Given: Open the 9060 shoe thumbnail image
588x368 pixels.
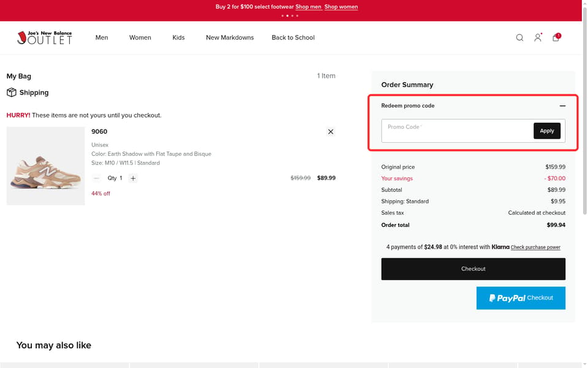Looking at the screenshot, I should (46, 166).
